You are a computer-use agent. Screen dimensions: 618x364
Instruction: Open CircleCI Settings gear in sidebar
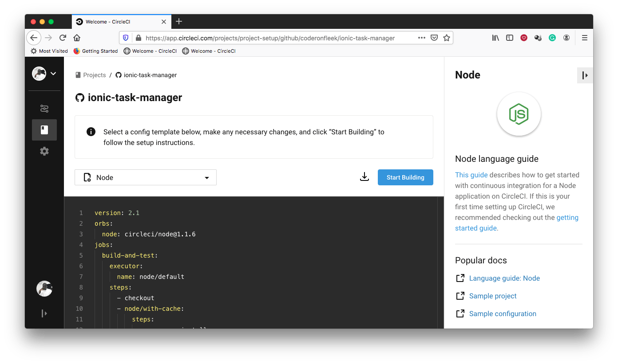(x=44, y=151)
